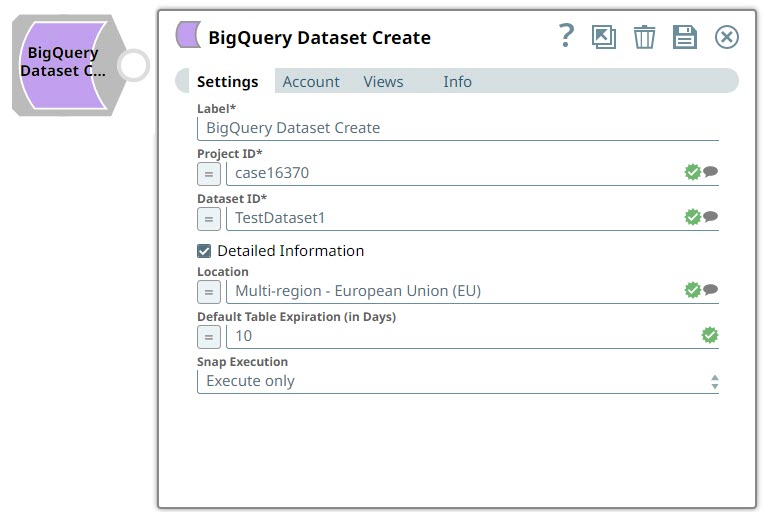Click the Default Table Expiration (in Days) label
The height and width of the screenshot is (512, 767).
[x=296, y=317]
